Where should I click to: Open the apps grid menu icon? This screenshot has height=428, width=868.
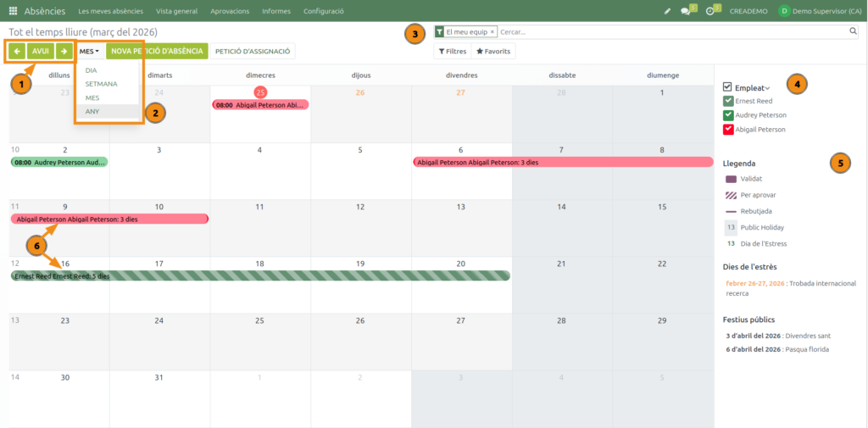click(13, 11)
